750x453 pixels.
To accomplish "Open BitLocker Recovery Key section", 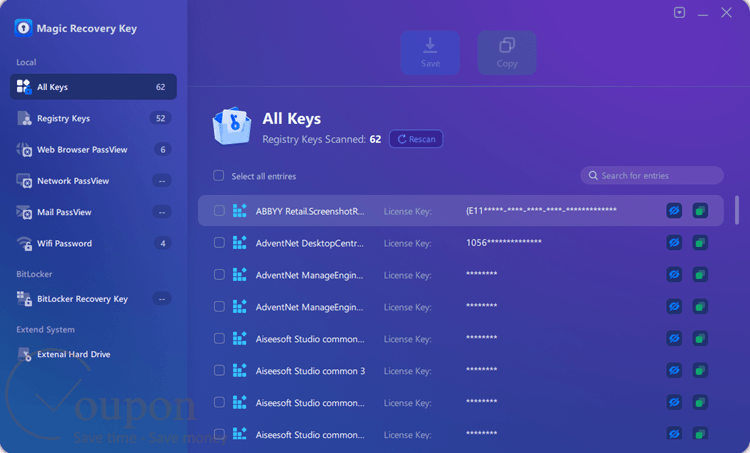I will [93, 299].
